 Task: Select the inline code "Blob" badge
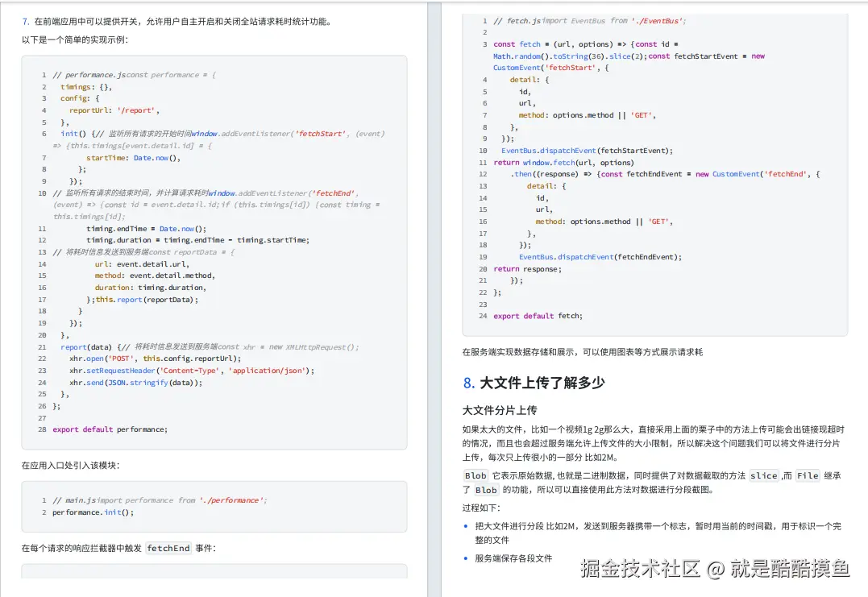[x=475, y=475]
